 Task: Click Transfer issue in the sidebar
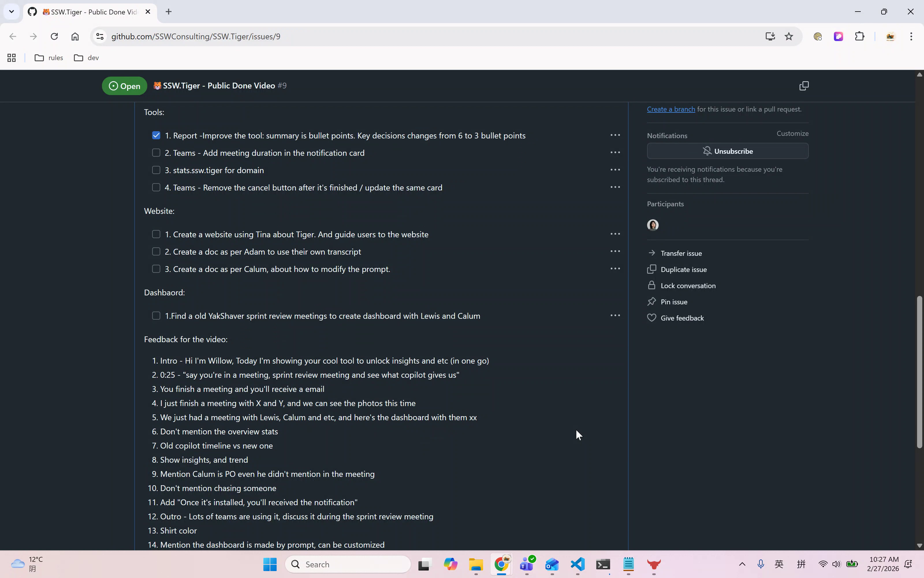pyautogui.click(x=675, y=253)
